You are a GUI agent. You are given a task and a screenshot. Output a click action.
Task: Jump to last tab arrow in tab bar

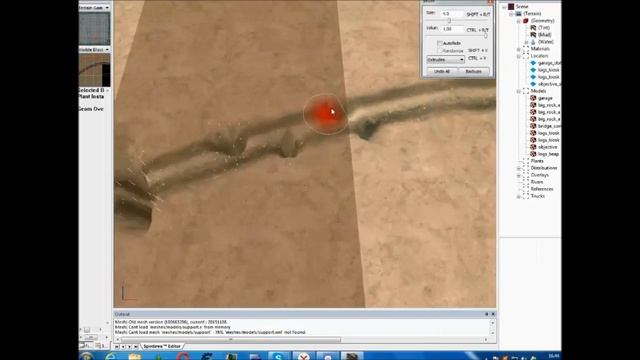click(136, 347)
